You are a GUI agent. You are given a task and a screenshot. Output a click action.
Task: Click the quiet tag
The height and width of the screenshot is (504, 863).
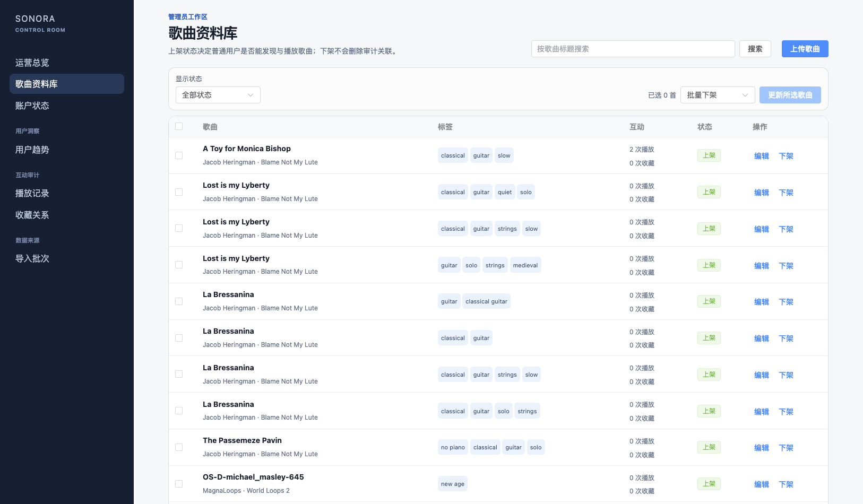[x=505, y=192]
